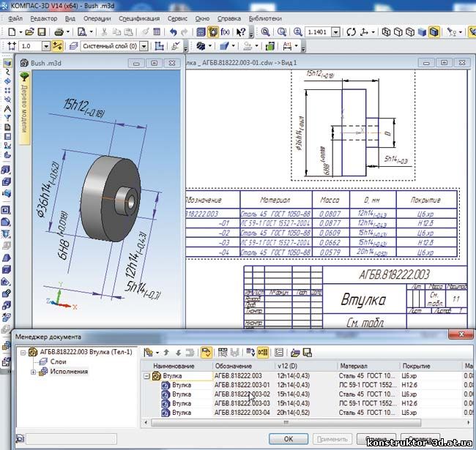Open the Операции menu

click(x=97, y=18)
